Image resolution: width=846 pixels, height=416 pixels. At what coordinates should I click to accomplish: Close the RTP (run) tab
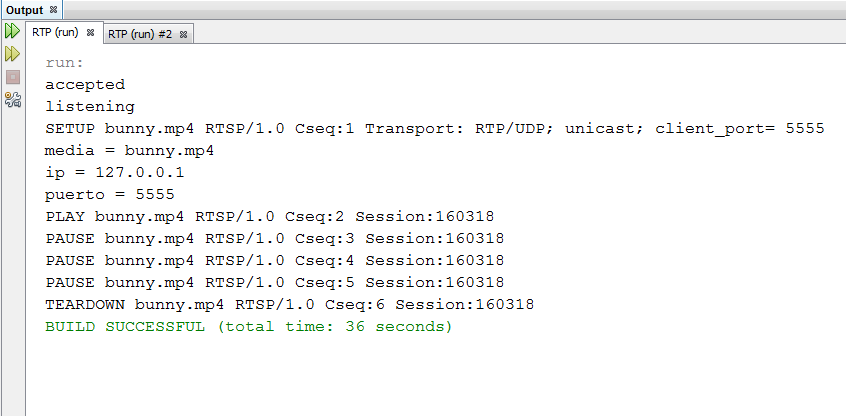click(91, 33)
